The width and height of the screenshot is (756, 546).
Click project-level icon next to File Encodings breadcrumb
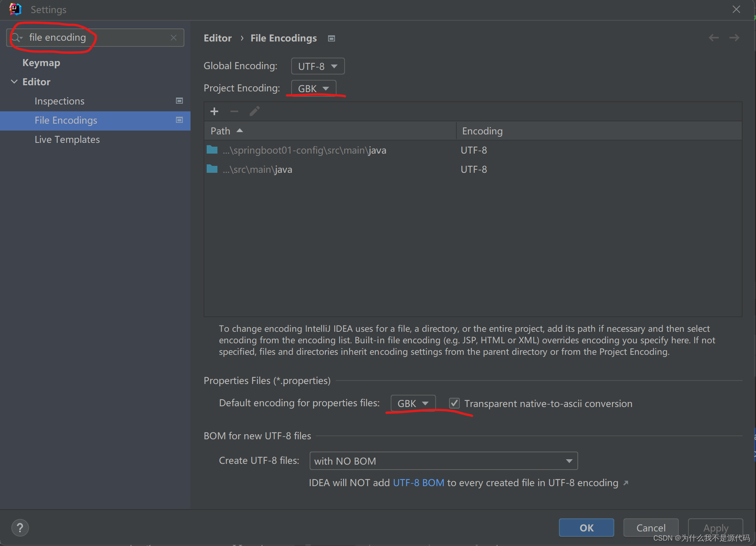tap(332, 38)
